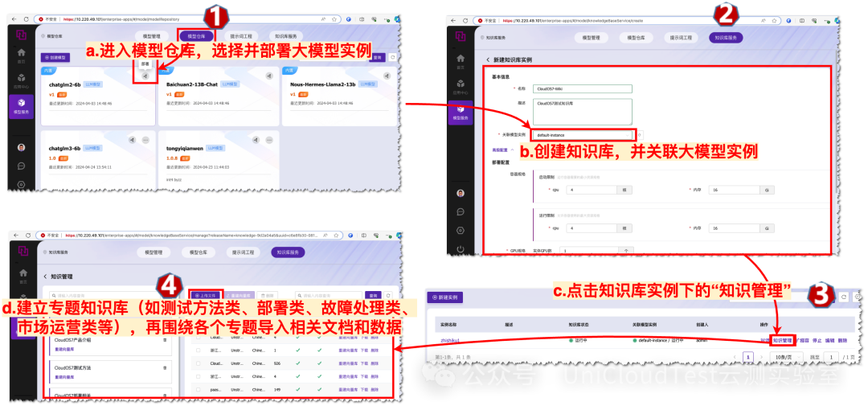Open app center icon in model repository window
Screen dimensions: 868x410
coord(22,79)
